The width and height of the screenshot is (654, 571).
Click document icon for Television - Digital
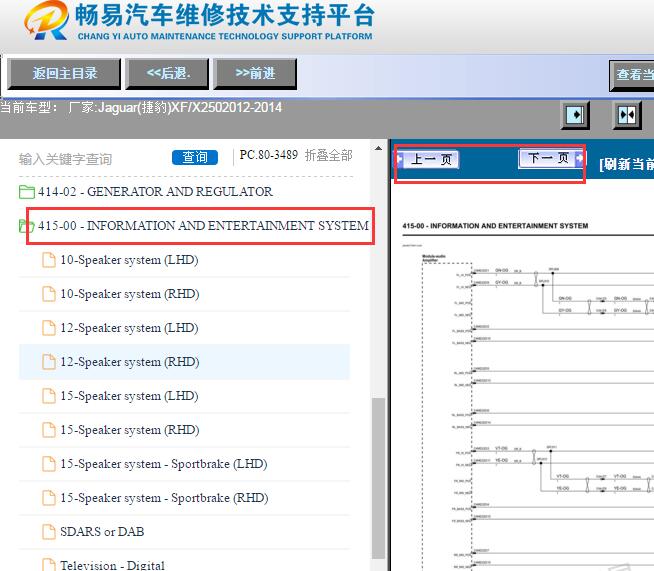(x=49, y=565)
